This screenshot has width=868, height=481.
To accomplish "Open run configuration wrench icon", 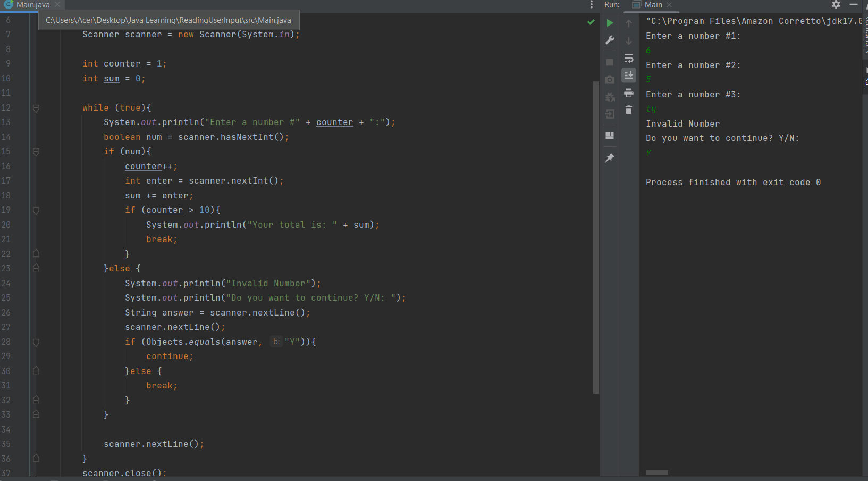I will coord(610,40).
